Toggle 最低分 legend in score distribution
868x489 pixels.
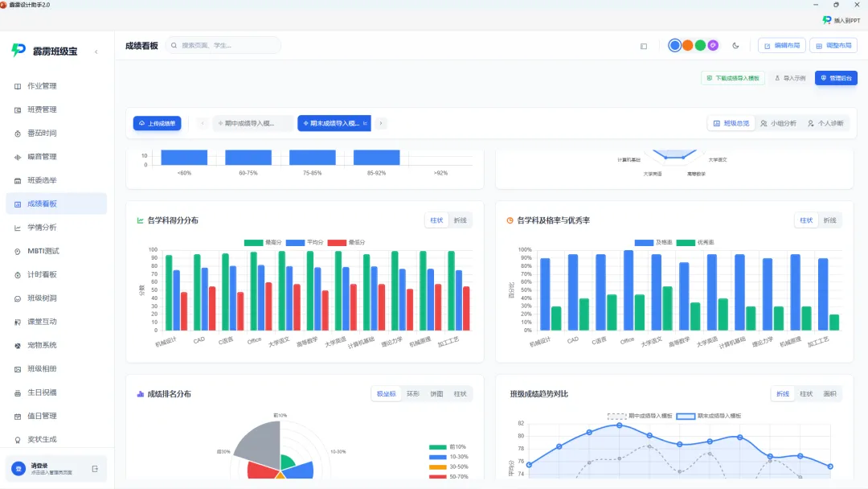(x=346, y=243)
